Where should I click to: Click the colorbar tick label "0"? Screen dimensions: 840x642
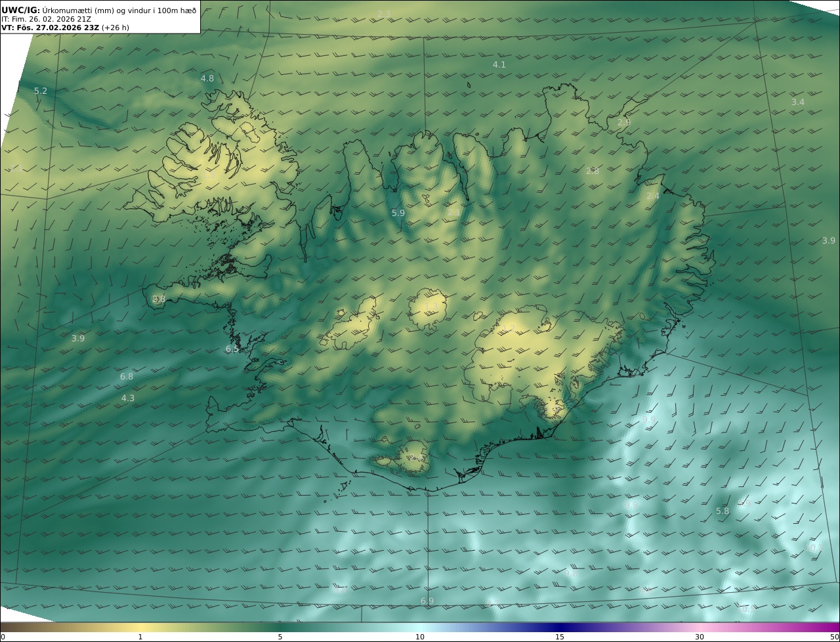coord(3,637)
